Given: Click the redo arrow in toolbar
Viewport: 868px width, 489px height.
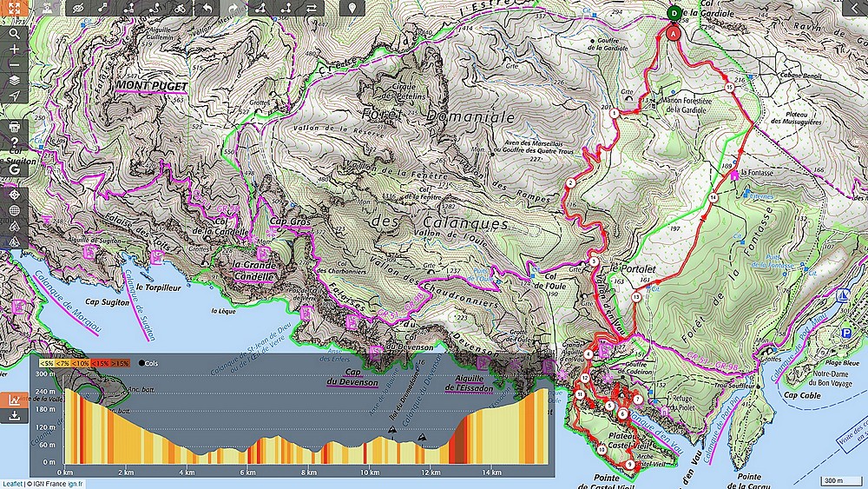Looking at the screenshot, I should (232, 9).
